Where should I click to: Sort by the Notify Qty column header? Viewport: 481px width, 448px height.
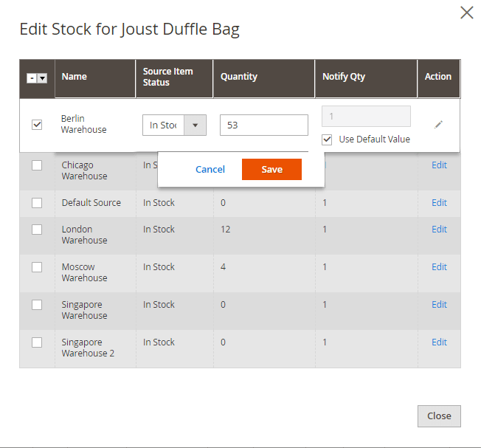coord(344,77)
